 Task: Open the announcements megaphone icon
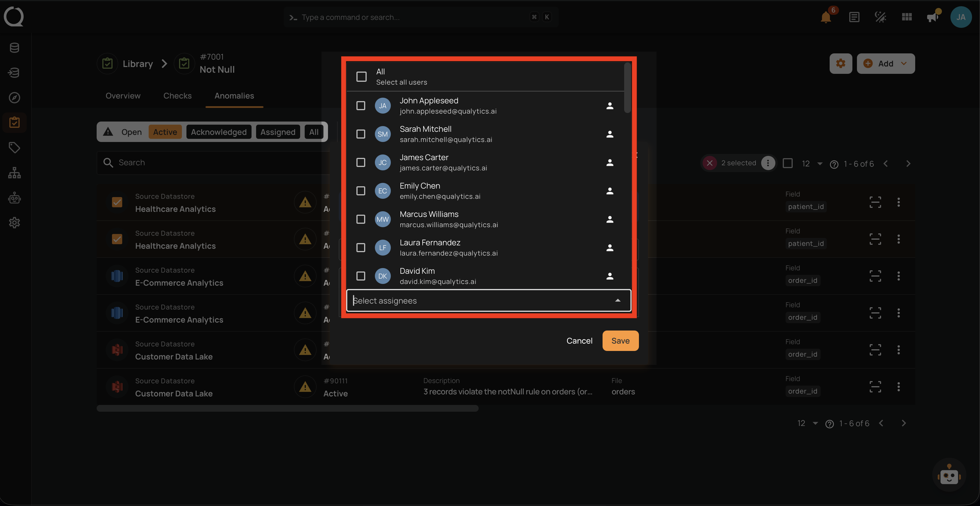[x=933, y=17]
